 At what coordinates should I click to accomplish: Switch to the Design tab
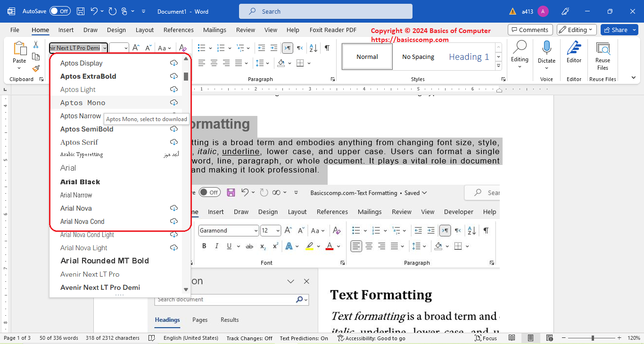pyautogui.click(x=116, y=30)
